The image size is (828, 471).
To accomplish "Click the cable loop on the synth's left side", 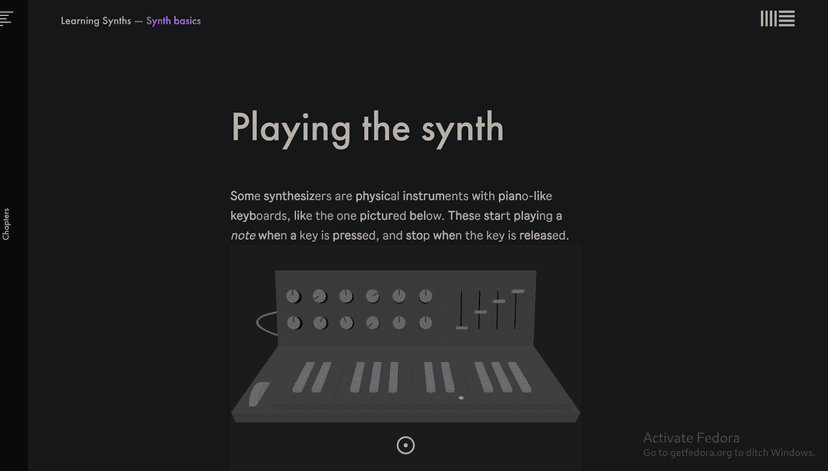I will tap(265, 323).
